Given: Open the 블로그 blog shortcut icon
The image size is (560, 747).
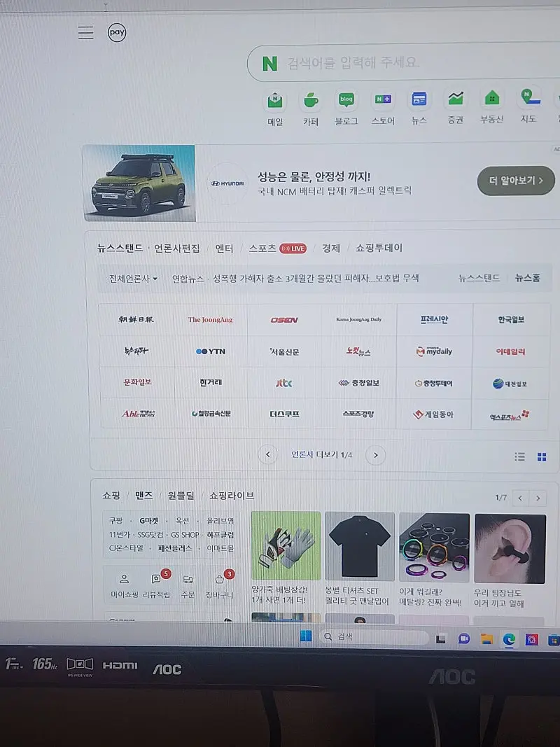Looking at the screenshot, I should pos(346,101).
